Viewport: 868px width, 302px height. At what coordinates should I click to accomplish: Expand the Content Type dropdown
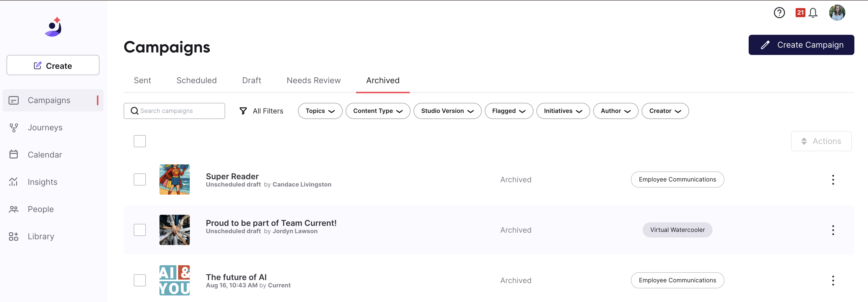(378, 111)
